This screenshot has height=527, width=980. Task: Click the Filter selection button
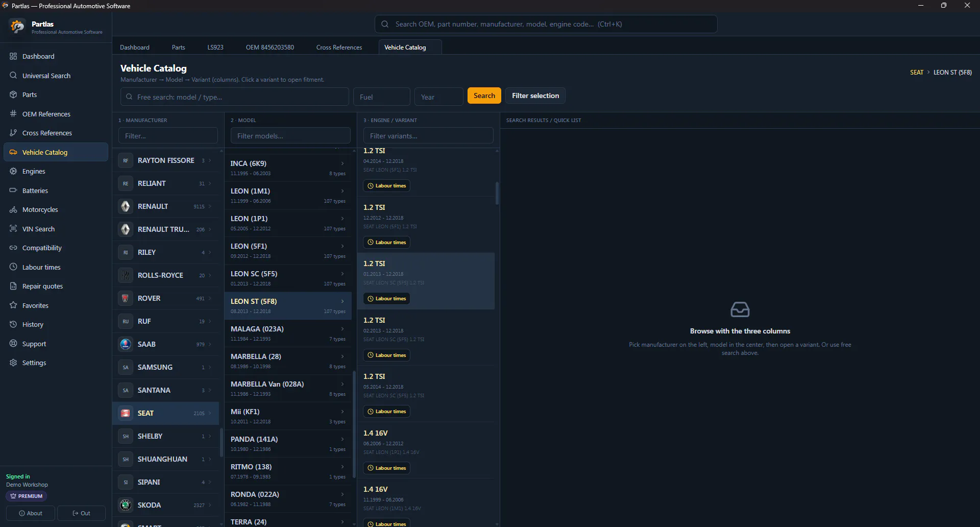[x=535, y=95]
